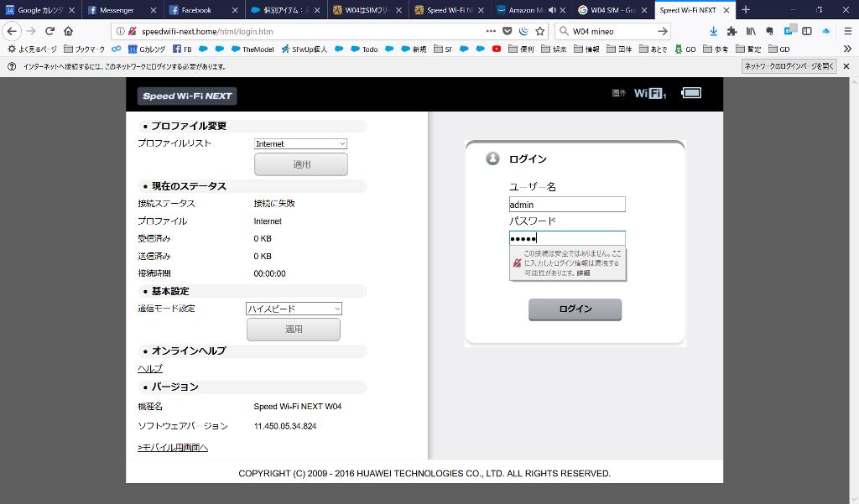Click the パスワード input field
This screenshot has width=859, height=504.
click(x=567, y=238)
